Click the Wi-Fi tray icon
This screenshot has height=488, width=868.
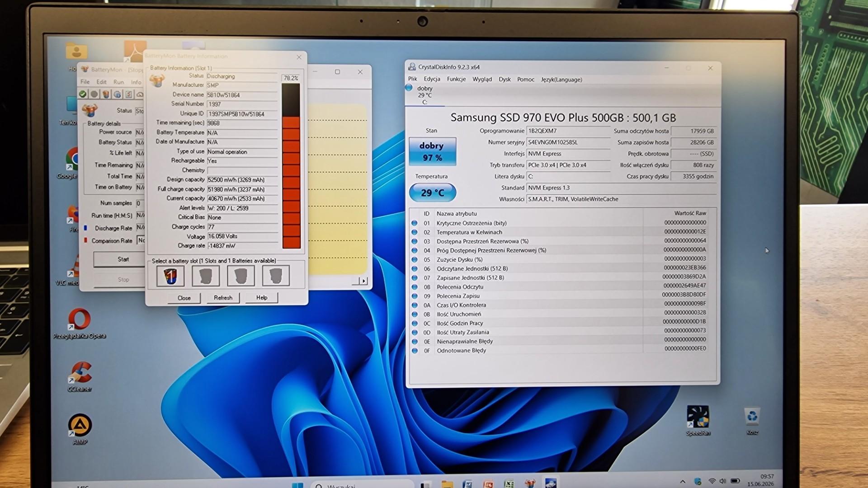pyautogui.click(x=712, y=481)
